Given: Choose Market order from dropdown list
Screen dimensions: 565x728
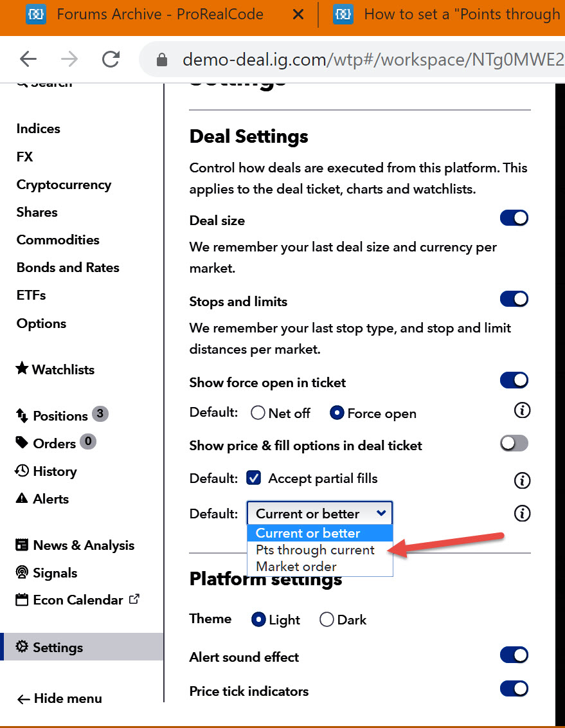Looking at the screenshot, I should tap(296, 567).
